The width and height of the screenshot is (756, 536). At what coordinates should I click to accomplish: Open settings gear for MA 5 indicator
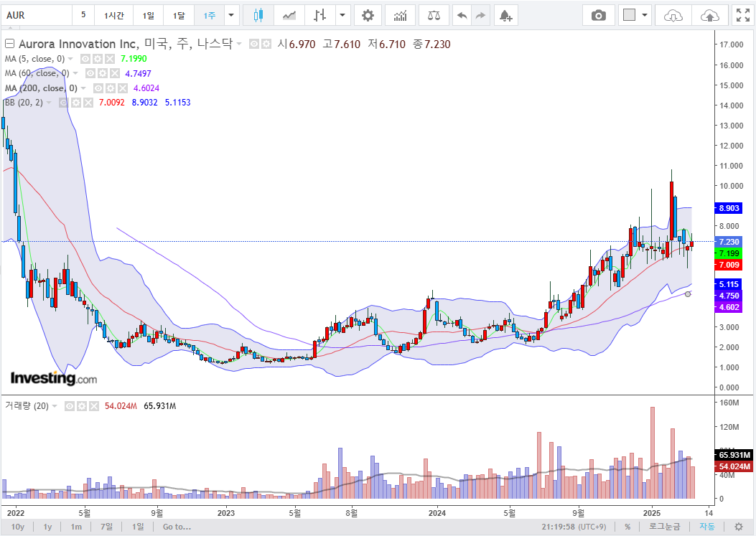click(x=98, y=59)
